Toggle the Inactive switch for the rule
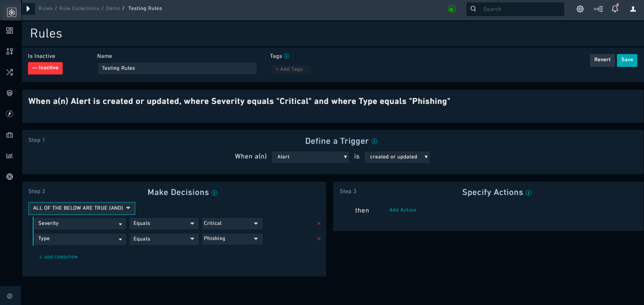The width and height of the screenshot is (644, 305). 45,68
